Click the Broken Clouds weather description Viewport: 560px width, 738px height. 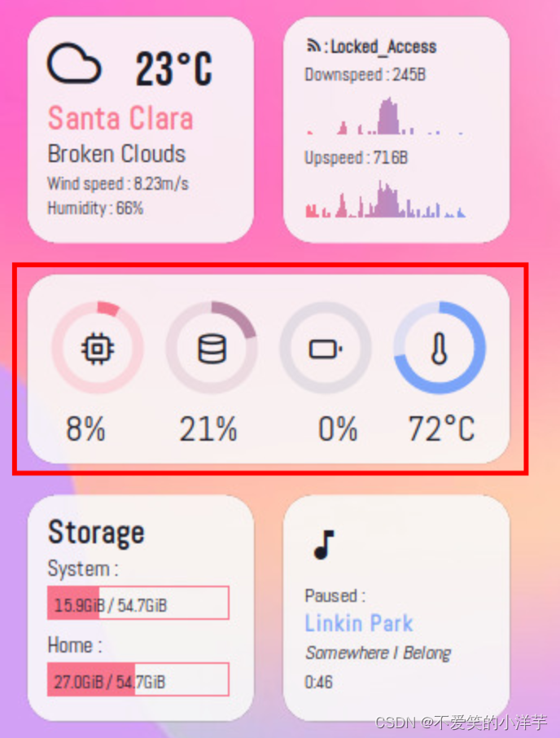(x=116, y=154)
